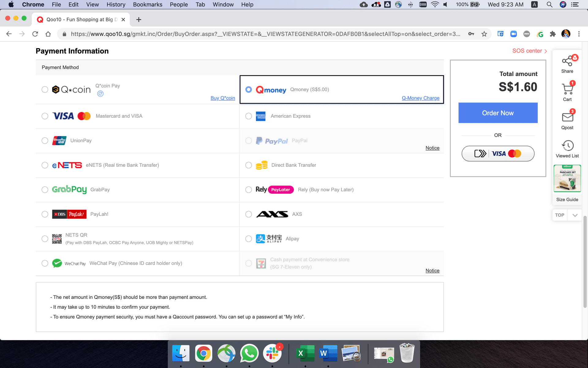The image size is (588, 368).
Task: Open Finder from the dock
Action: (x=181, y=353)
